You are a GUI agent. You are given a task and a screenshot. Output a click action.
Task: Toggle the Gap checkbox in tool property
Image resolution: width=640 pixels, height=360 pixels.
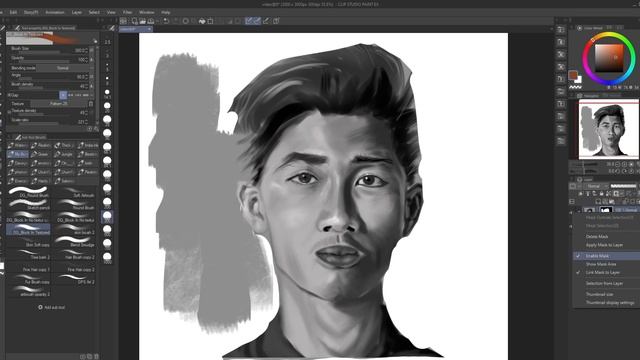10,95
